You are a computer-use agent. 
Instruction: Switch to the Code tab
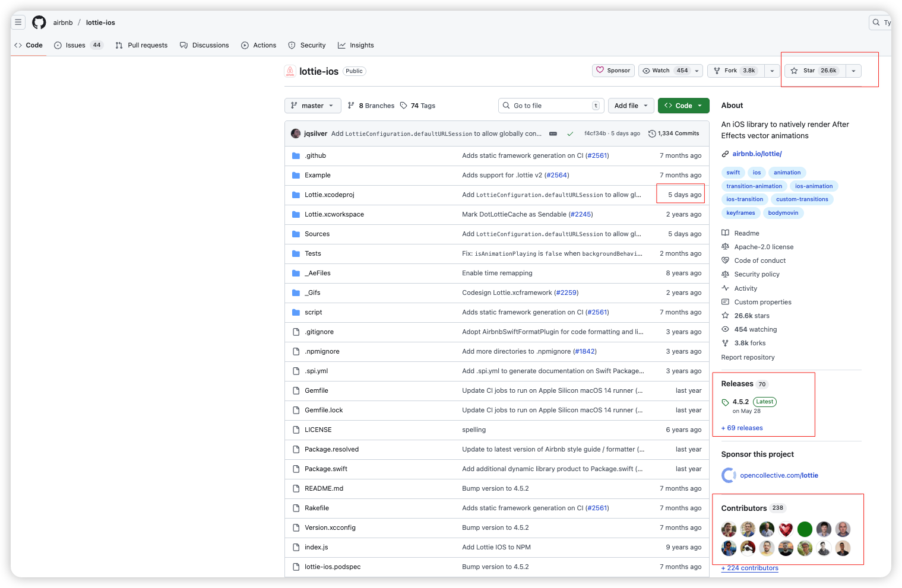click(29, 45)
